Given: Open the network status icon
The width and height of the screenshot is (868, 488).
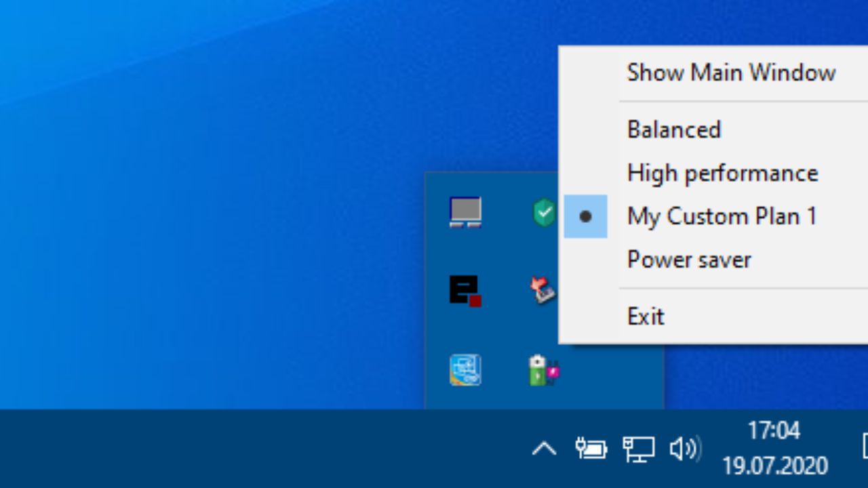Looking at the screenshot, I should point(638,448).
